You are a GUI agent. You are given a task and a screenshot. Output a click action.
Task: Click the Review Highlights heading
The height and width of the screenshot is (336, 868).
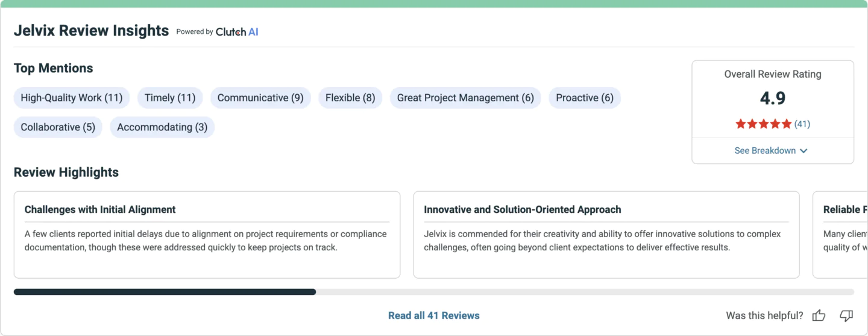(x=66, y=173)
